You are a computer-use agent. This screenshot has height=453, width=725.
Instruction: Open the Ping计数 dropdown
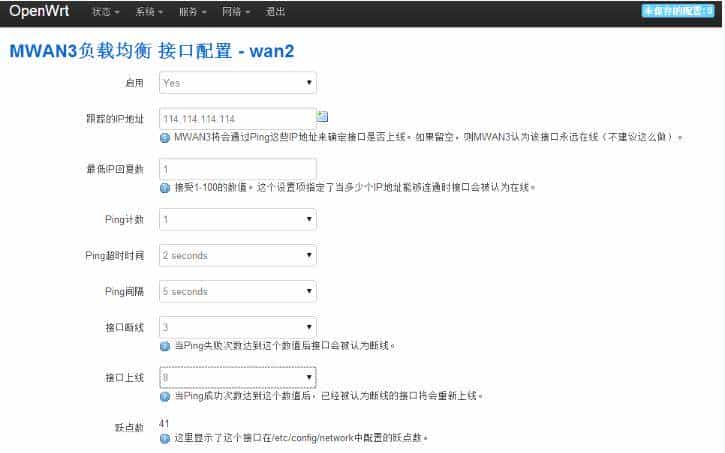pos(238,219)
